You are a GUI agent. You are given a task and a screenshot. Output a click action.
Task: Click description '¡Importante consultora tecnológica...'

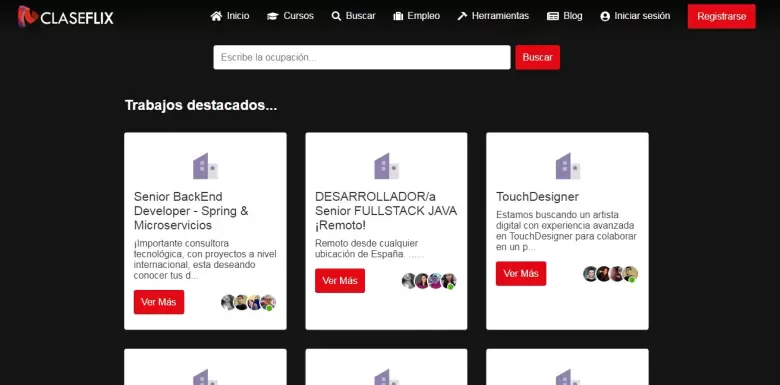(205, 260)
